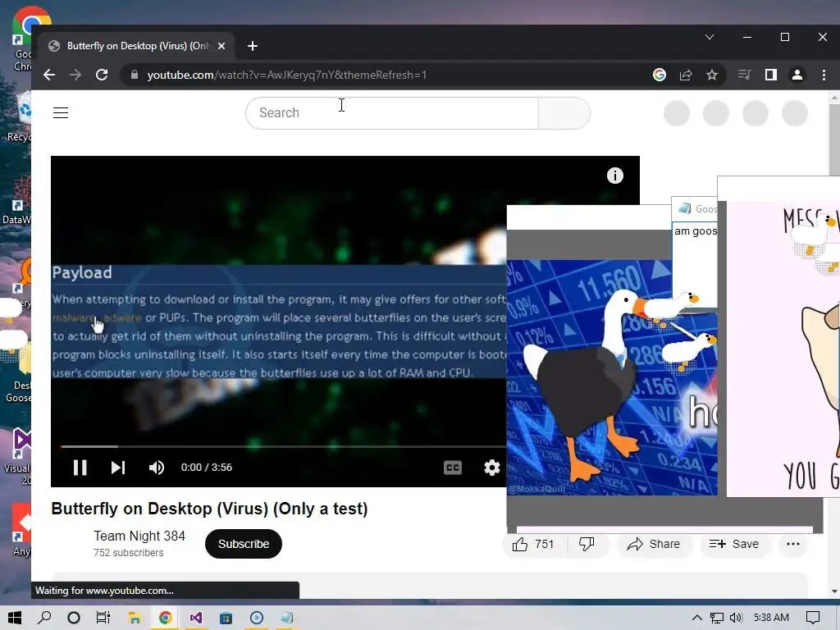Close the Butterfly on Desktop tab
The height and width of the screenshot is (630, 840).
(x=221, y=46)
